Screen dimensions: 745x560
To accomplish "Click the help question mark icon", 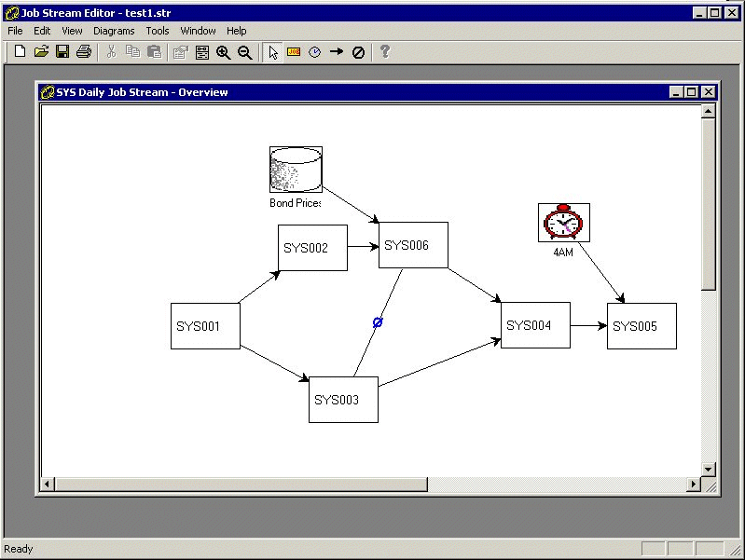I will 384,52.
